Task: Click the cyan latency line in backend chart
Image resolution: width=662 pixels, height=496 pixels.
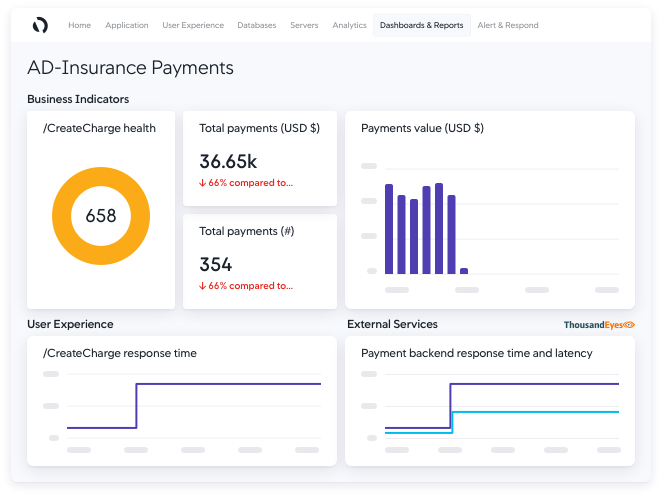Action: pos(536,412)
